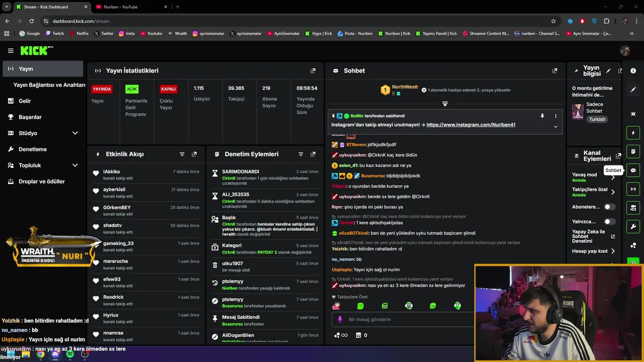Toggle the Sohbet chat bubble in right sidebar

point(633,170)
